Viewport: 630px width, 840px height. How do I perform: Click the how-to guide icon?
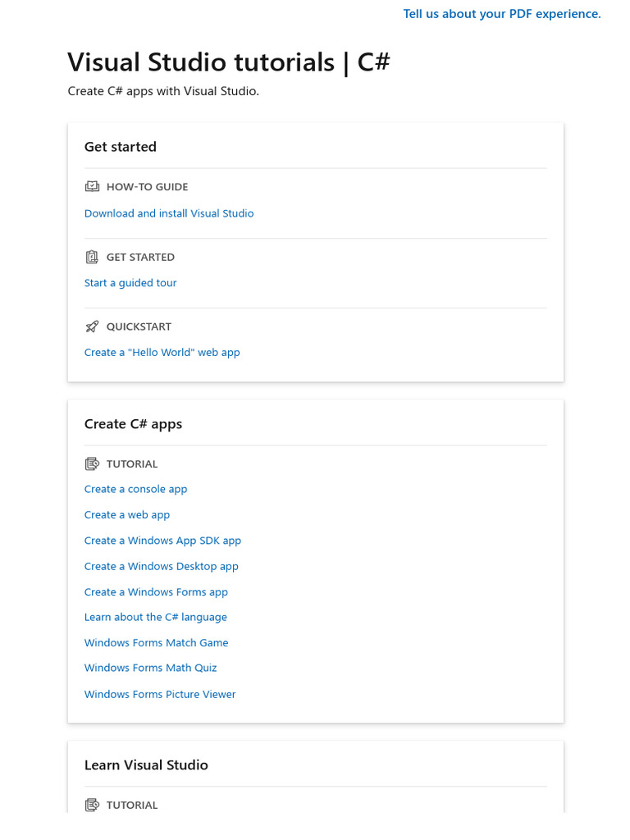tap(92, 187)
